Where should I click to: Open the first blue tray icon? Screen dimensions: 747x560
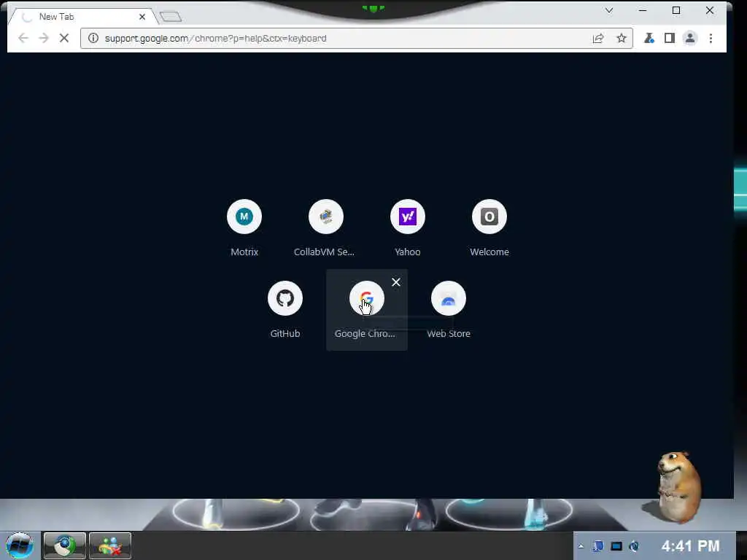(598, 546)
